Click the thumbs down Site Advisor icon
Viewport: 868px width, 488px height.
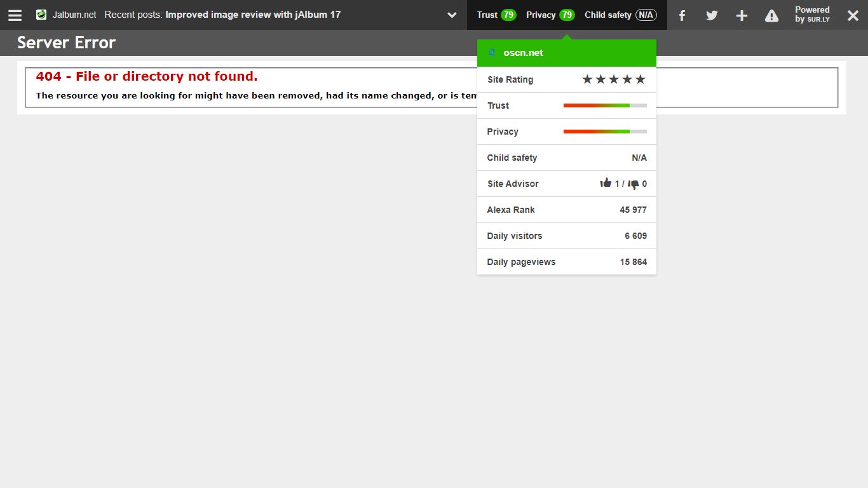(x=634, y=184)
